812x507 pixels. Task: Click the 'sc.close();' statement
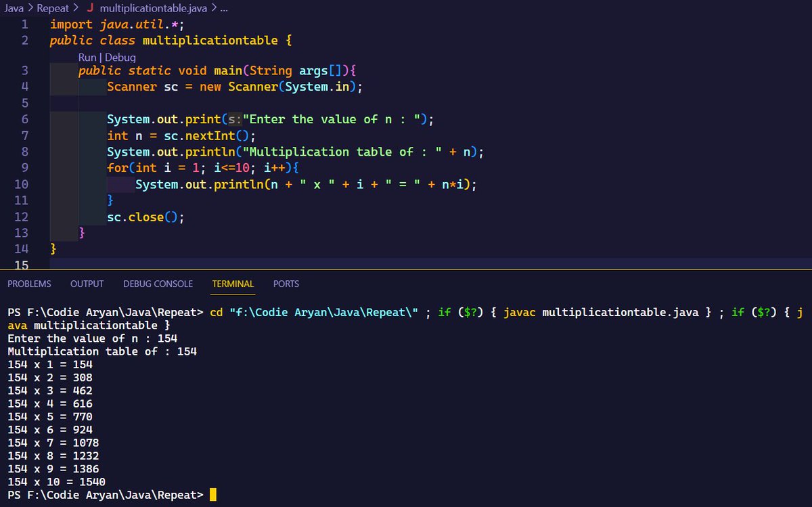coord(145,217)
